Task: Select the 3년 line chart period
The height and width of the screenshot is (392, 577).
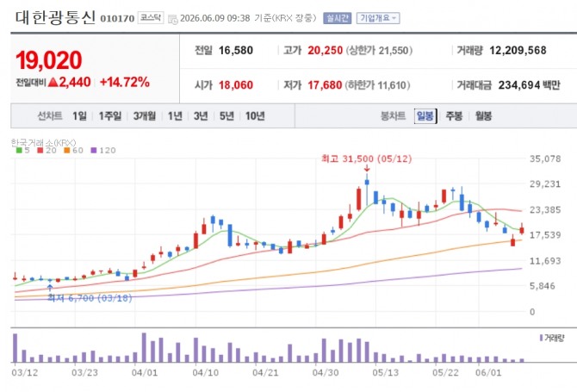Action: 201,116
